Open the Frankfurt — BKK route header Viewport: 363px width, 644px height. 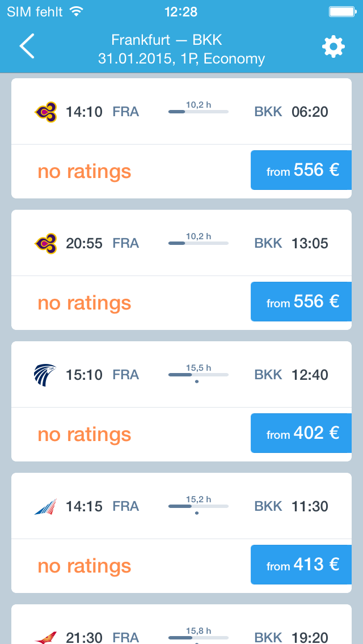pyautogui.click(x=167, y=40)
